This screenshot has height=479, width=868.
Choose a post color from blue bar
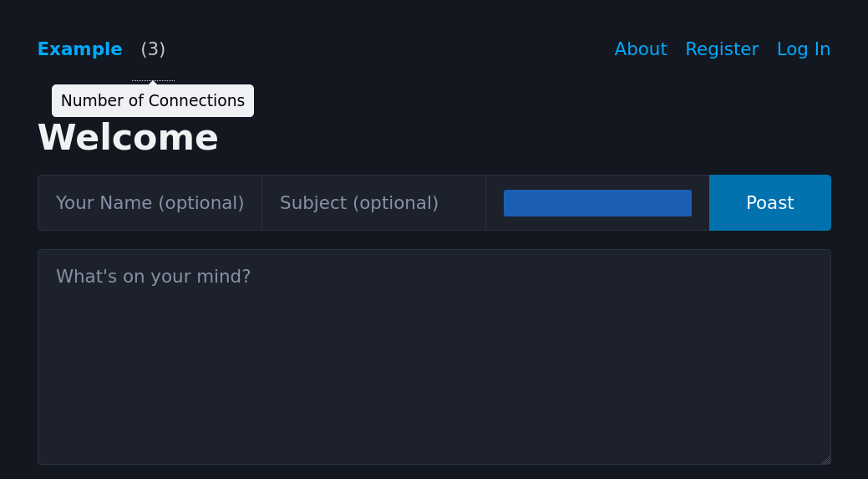(x=597, y=203)
